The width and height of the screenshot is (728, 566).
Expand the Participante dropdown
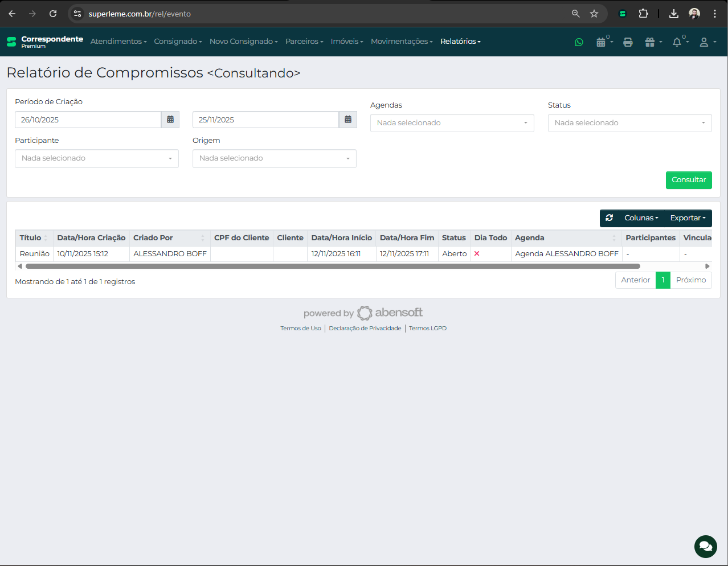coord(97,158)
